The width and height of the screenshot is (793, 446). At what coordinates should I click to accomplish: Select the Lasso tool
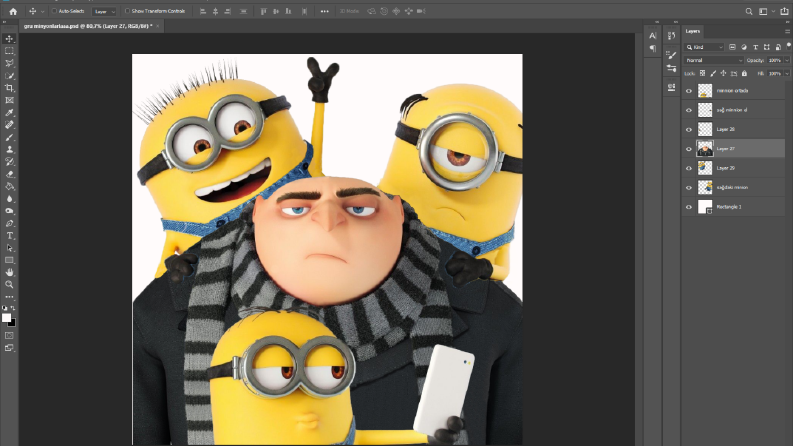click(9, 63)
